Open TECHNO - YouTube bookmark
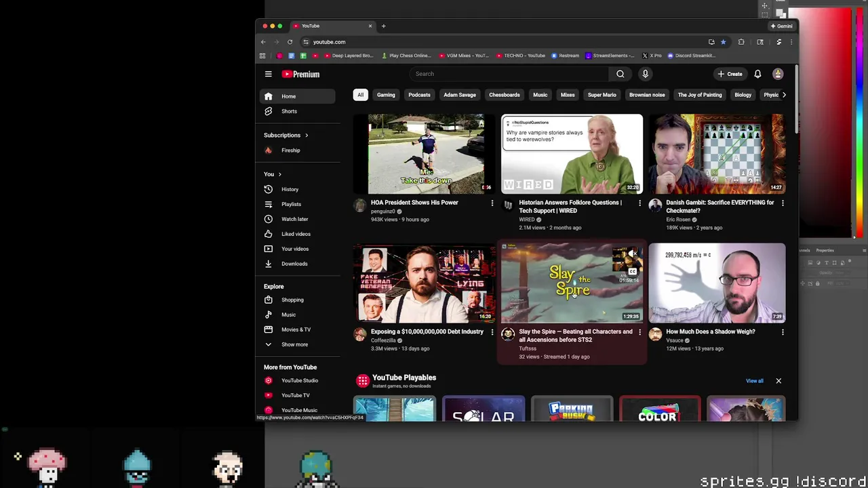Screen dimensions: 868x488 click(521, 56)
